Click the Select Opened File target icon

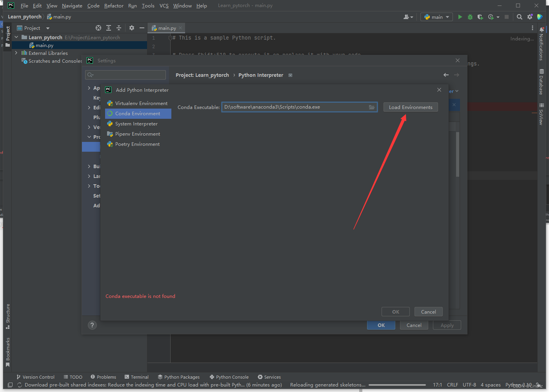coord(98,28)
